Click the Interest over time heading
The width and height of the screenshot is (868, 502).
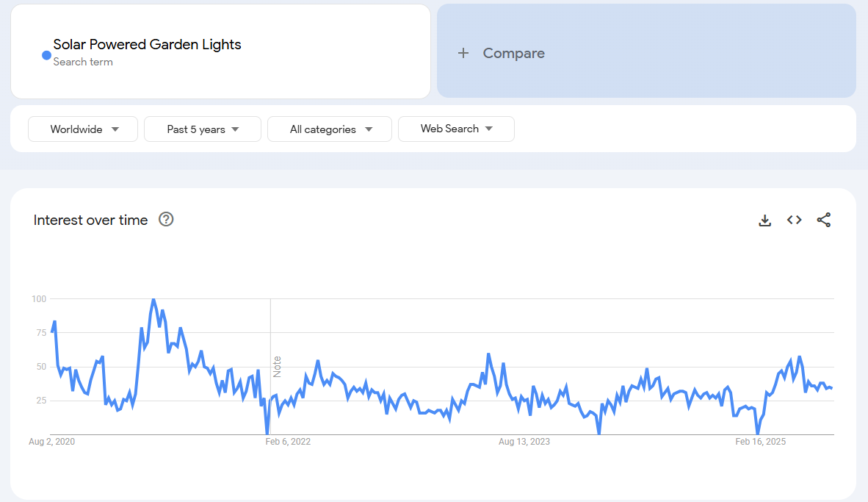click(90, 220)
